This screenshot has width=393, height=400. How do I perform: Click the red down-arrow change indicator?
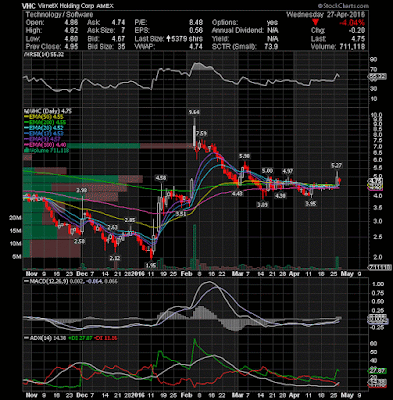pos(315,23)
